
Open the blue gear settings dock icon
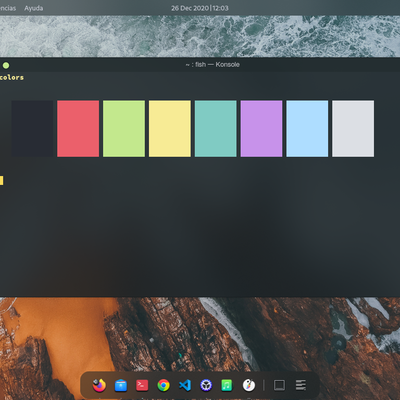click(x=206, y=385)
